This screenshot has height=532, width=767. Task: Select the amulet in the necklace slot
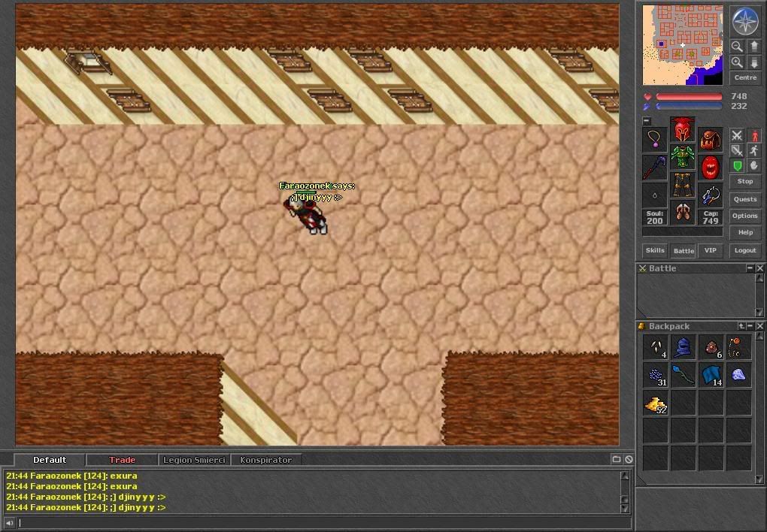tap(654, 139)
